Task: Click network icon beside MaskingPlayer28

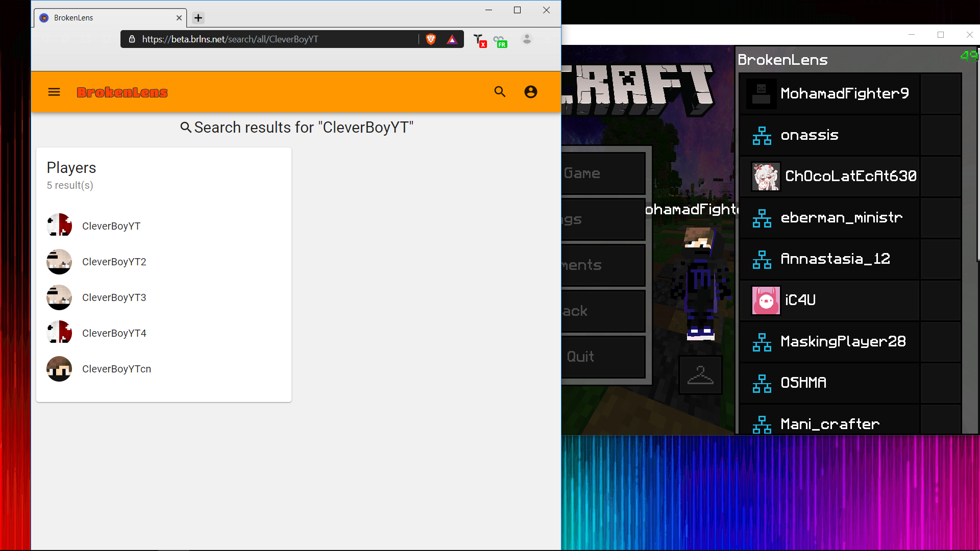Action: (x=762, y=342)
